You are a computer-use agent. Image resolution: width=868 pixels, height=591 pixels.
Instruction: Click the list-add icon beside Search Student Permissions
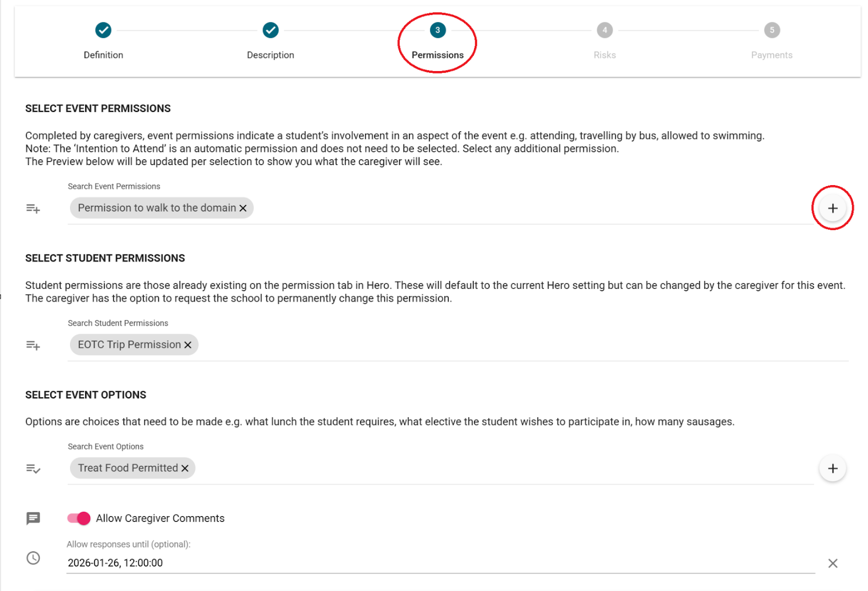coord(33,345)
